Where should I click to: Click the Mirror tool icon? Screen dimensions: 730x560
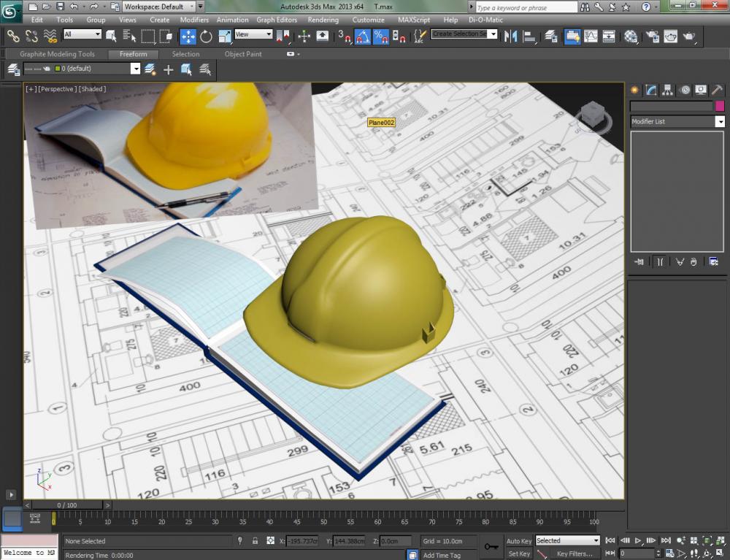click(x=511, y=36)
